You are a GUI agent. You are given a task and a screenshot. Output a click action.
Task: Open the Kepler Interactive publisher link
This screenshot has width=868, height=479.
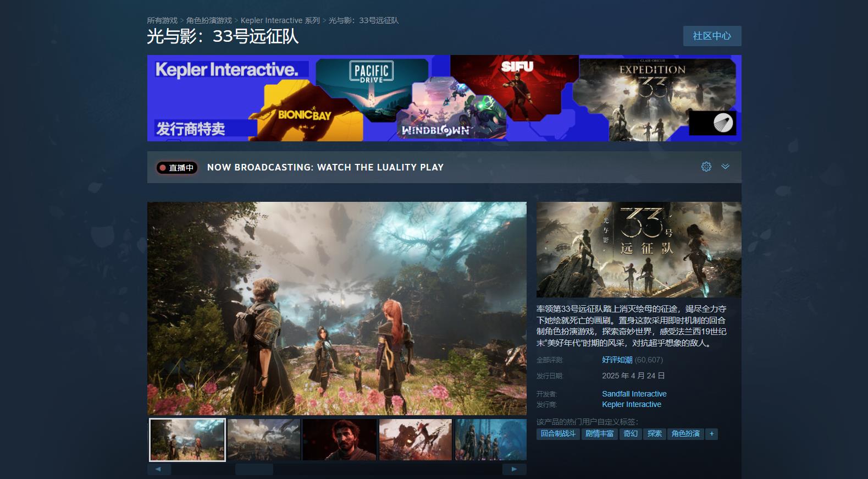click(631, 404)
